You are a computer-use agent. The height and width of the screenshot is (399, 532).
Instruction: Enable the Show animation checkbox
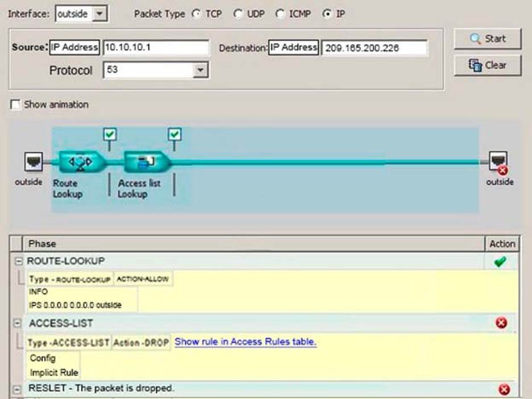pos(15,105)
